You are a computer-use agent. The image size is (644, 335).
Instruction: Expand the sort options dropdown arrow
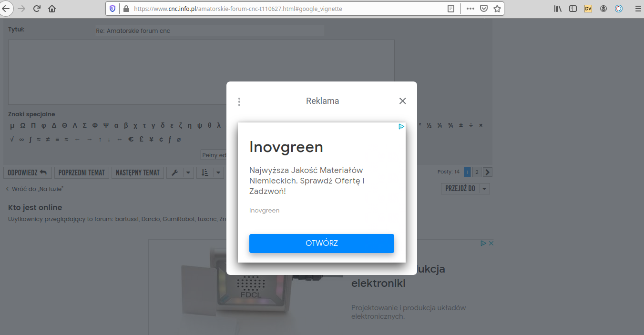tap(218, 173)
